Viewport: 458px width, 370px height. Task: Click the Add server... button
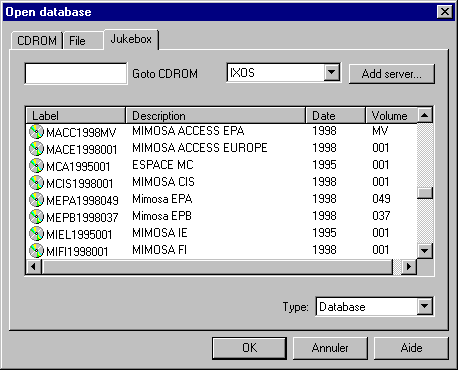(x=392, y=74)
